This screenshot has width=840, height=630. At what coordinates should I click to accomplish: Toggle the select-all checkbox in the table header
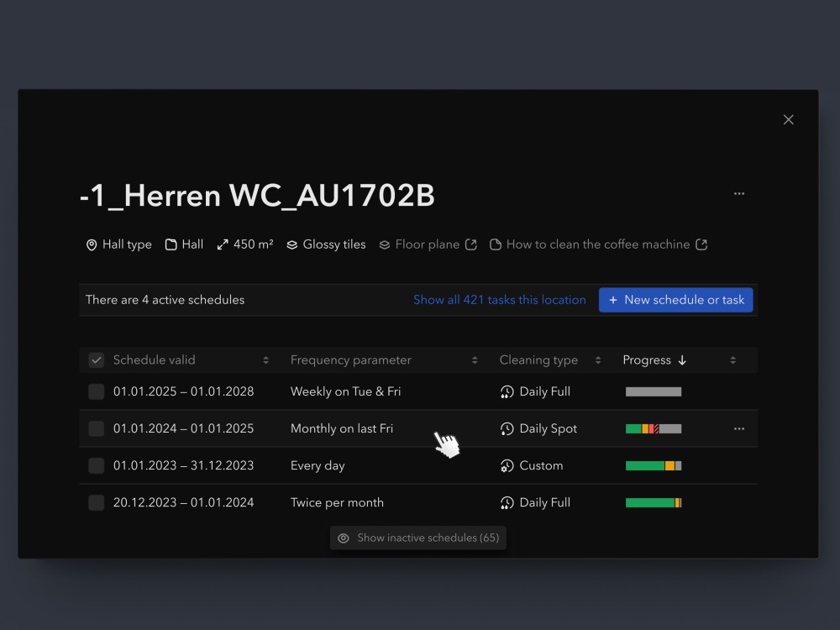(97, 360)
